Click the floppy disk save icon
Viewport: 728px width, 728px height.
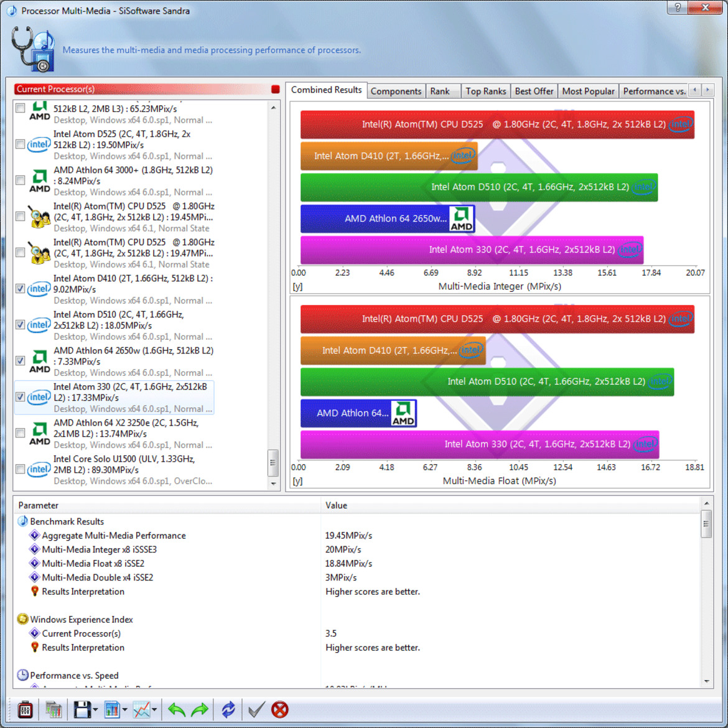[x=82, y=709]
